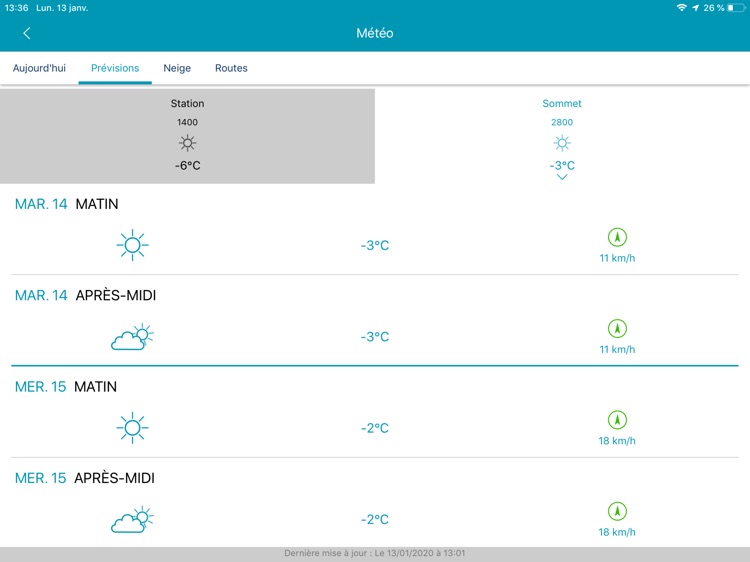
Task: Click sun icon for MER. 15 MATIN
Action: point(132,428)
